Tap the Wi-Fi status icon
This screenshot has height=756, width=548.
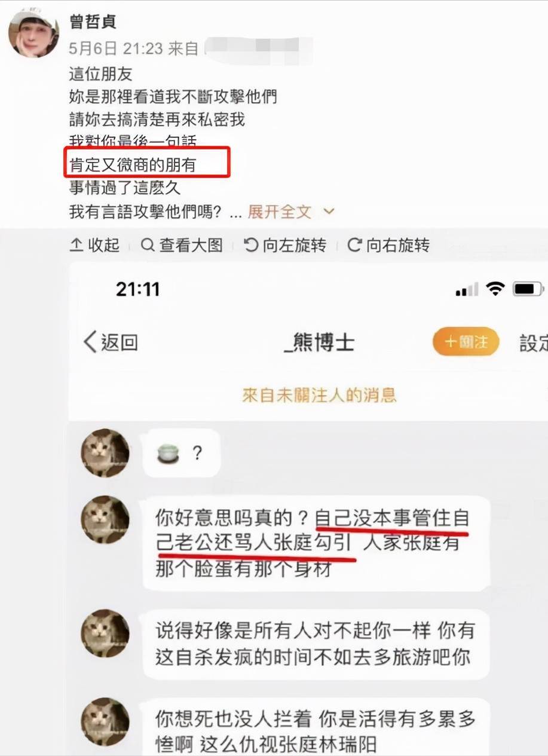coord(495,289)
